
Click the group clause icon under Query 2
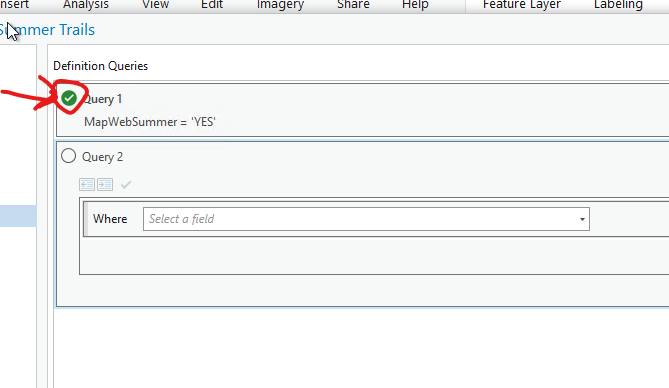[105, 184]
